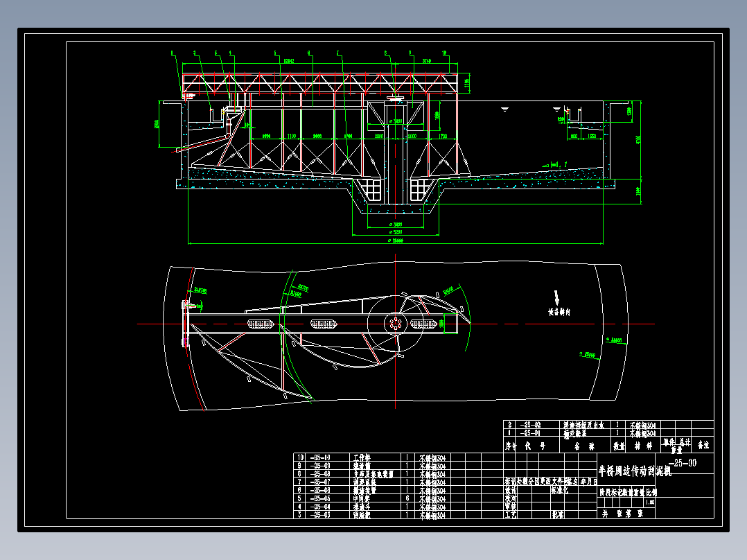Click part code "-25-10" in parts list
Viewport: 747px width, 560px height.
tap(320, 457)
